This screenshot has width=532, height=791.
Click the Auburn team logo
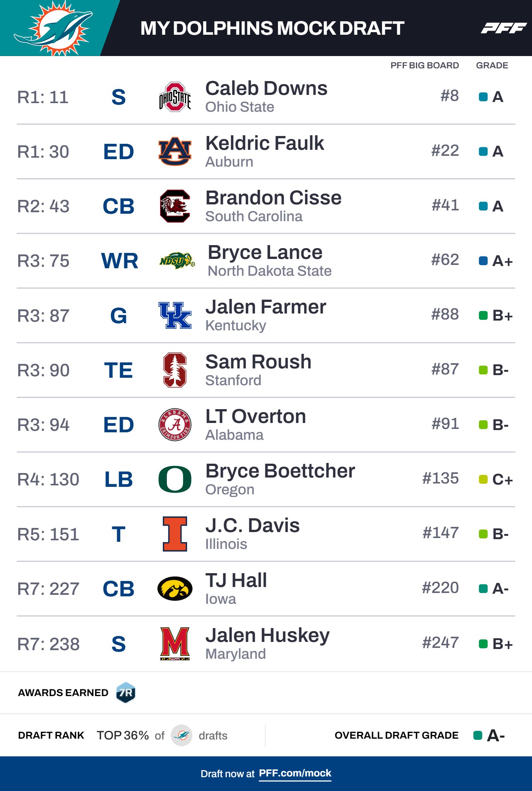tap(175, 152)
